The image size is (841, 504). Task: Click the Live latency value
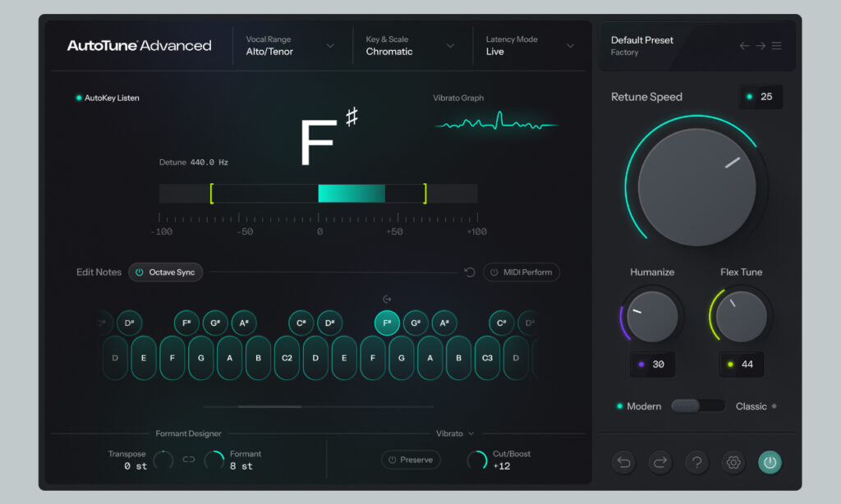[494, 52]
